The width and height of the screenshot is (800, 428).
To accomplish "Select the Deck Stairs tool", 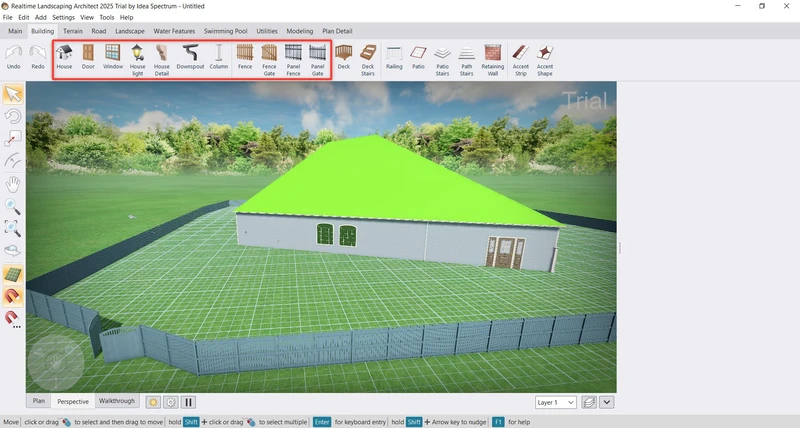I will (x=369, y=58).
